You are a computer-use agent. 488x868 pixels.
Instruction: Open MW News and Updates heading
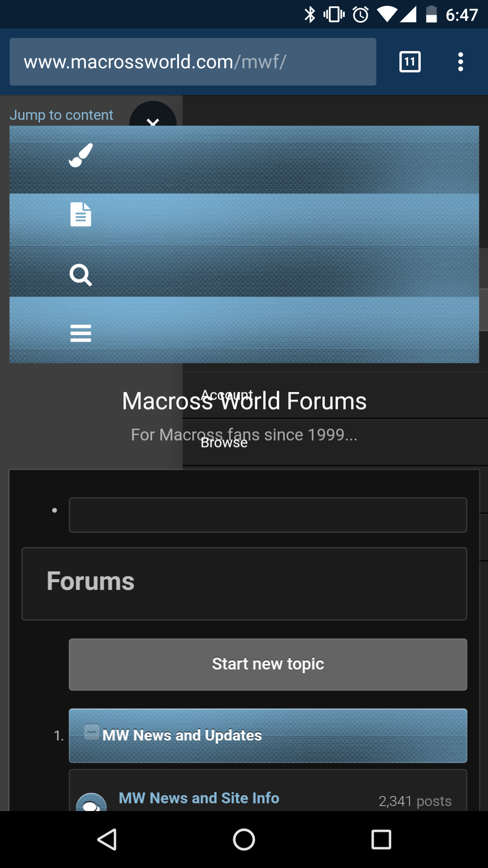click(182, 735)
